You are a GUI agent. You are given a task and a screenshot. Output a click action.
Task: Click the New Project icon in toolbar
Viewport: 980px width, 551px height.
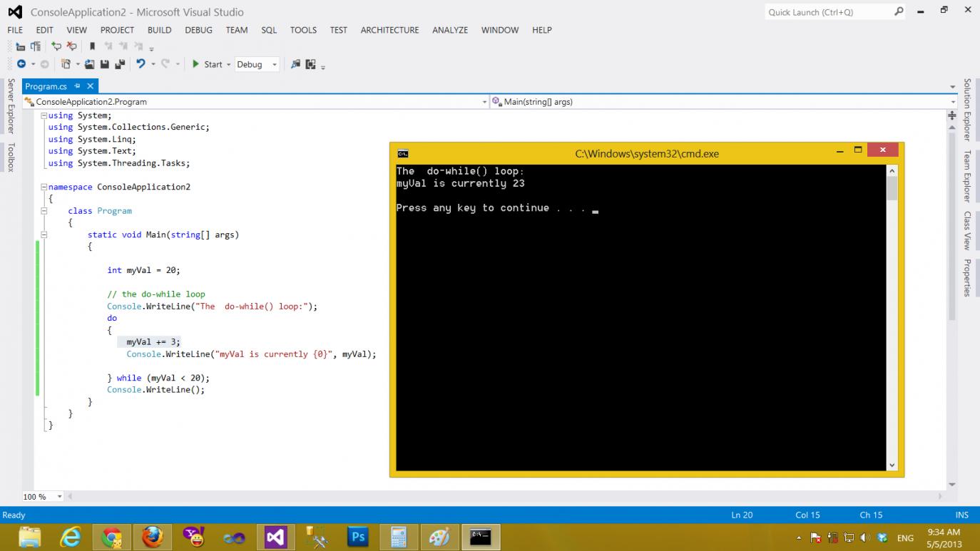66,64
